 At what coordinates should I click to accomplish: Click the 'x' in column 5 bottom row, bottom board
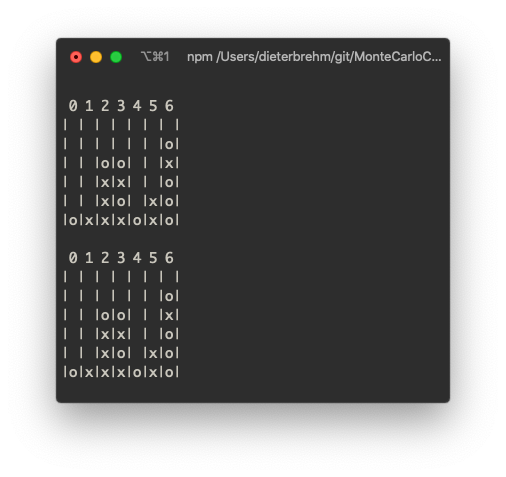pos(153,372)
